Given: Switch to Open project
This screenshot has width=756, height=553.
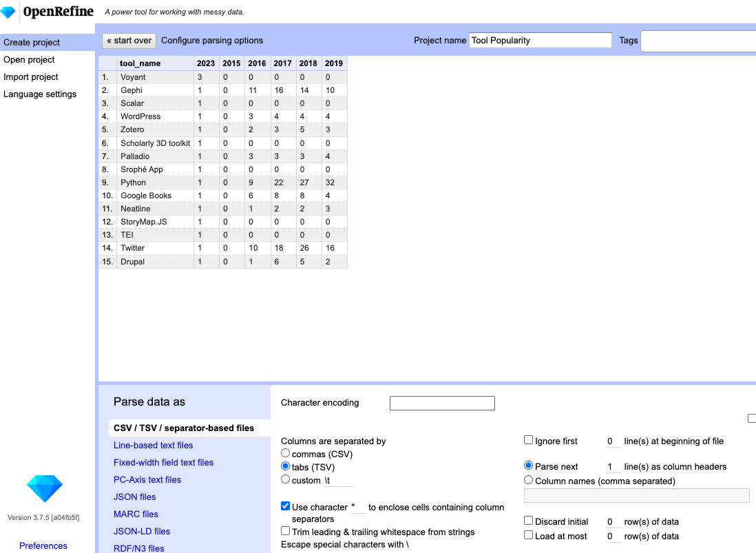Looking at the screenshot, I should (x=29, y=60).
